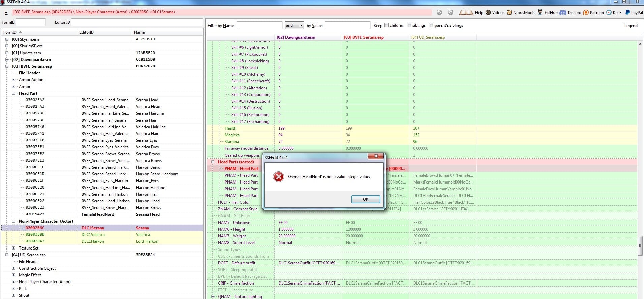644x299 pixels.
Task: Open Help book icon
Action: (x=466, y=12)
